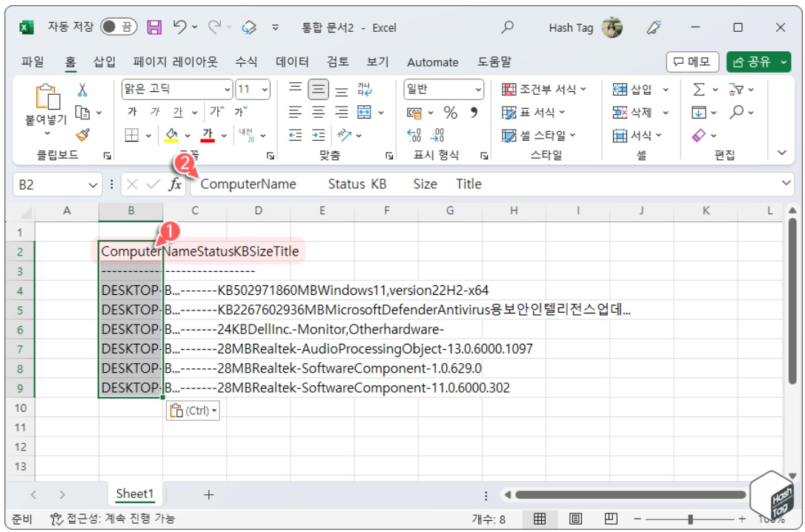Apply percent style
The width and height of the screenshot is (805, 532).
tap(451, 113)
